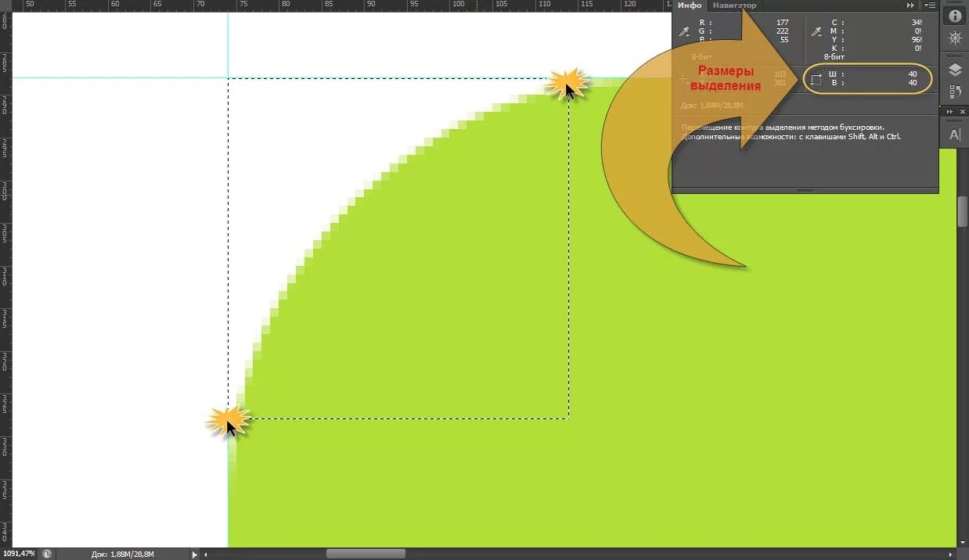
Task: Click the Info panel bottom resize grip
Action: [805, 190]
